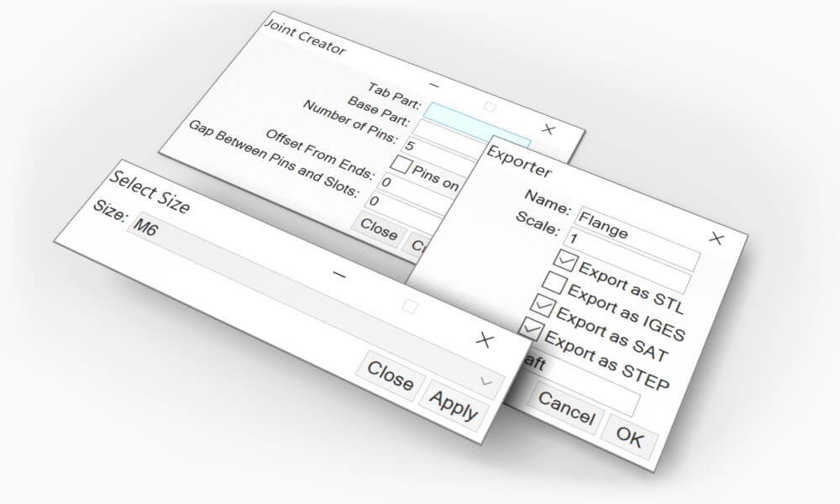Close the Select Size window with X
This screenshot has height=504, width=840.
click(485, 340)
